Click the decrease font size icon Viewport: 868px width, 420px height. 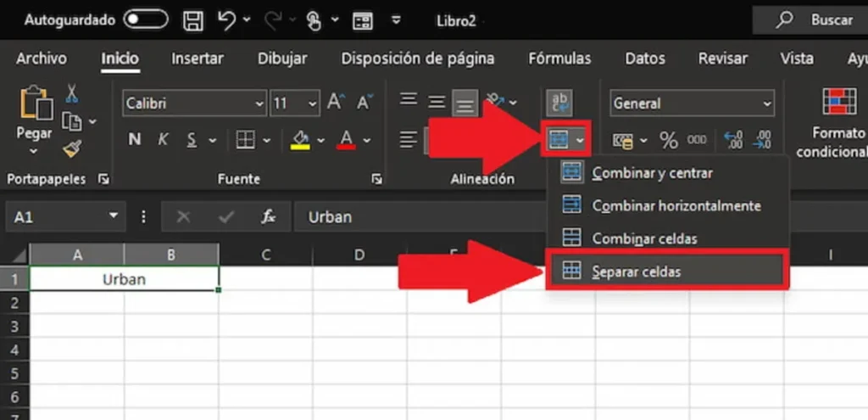pyautogui.click(x=364, y=102)
